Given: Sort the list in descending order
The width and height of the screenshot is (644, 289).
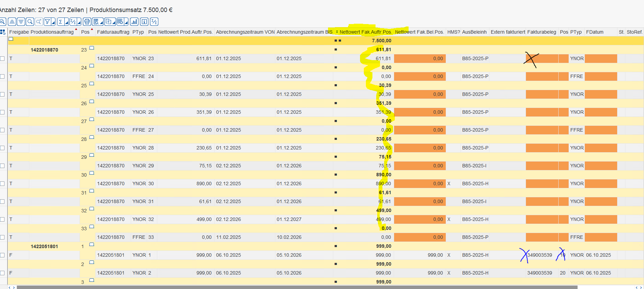Looking at the screenshot, I should (21, 22).
